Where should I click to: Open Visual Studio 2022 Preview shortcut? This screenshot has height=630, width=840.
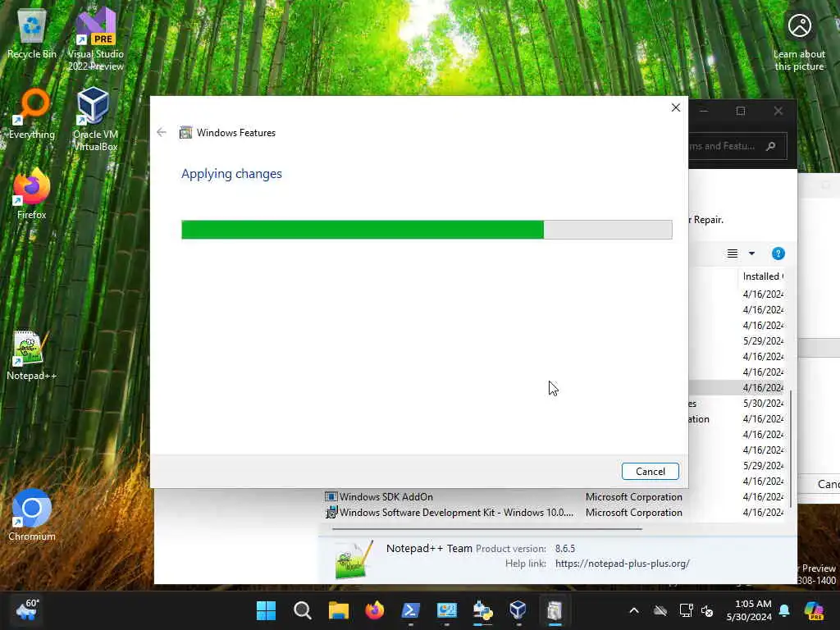click(95, 39)
